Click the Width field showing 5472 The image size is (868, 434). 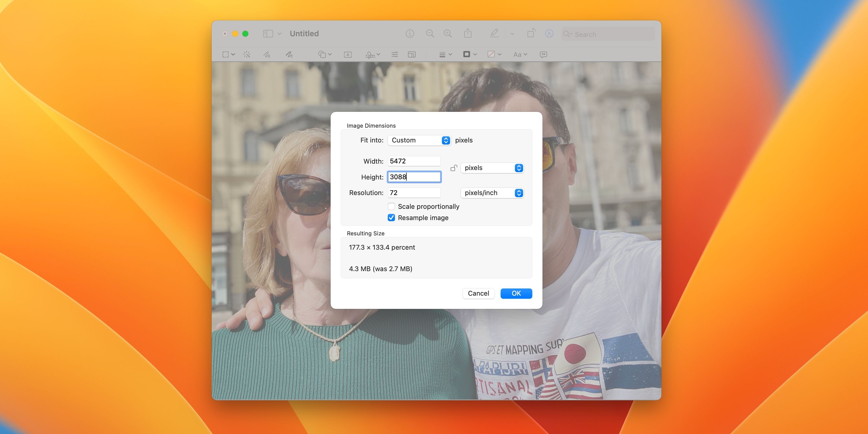414,161
